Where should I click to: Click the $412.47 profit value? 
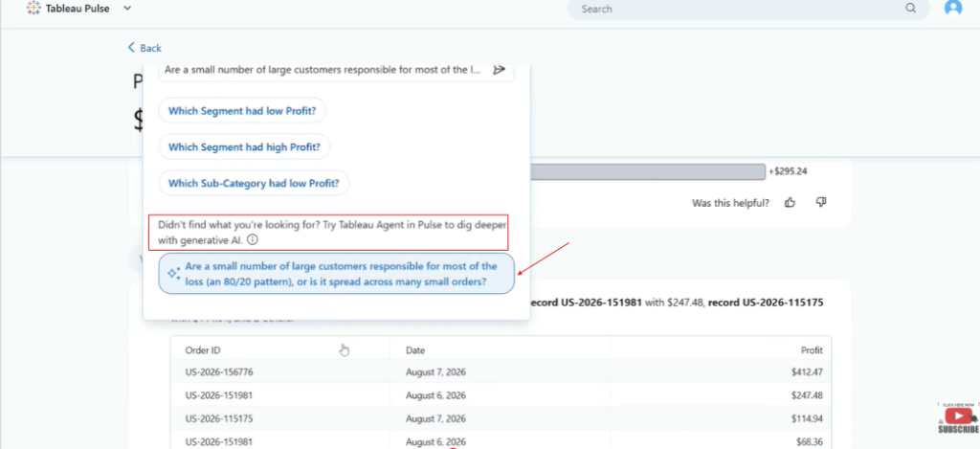(807, 372)
